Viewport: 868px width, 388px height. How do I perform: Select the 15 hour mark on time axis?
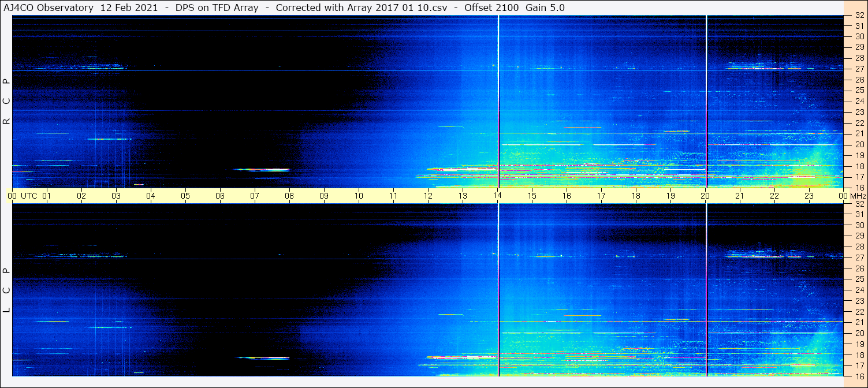[x=532, y=196]
